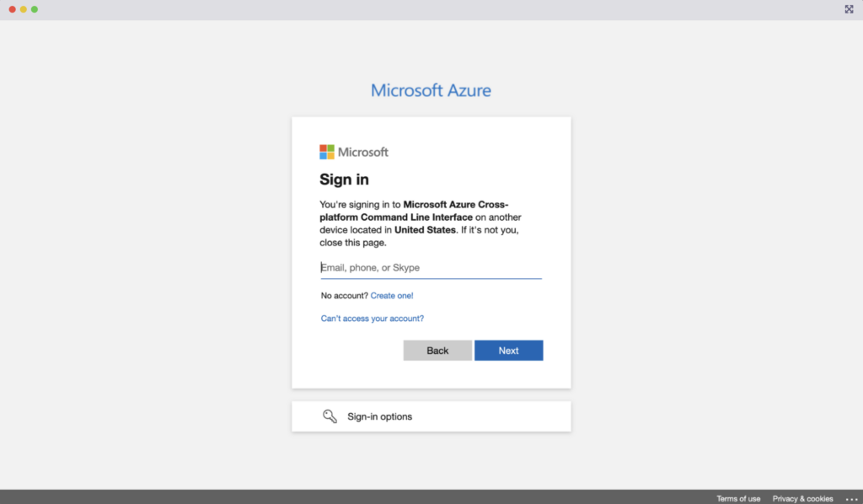Click the "No account?" text

(344, 296)
